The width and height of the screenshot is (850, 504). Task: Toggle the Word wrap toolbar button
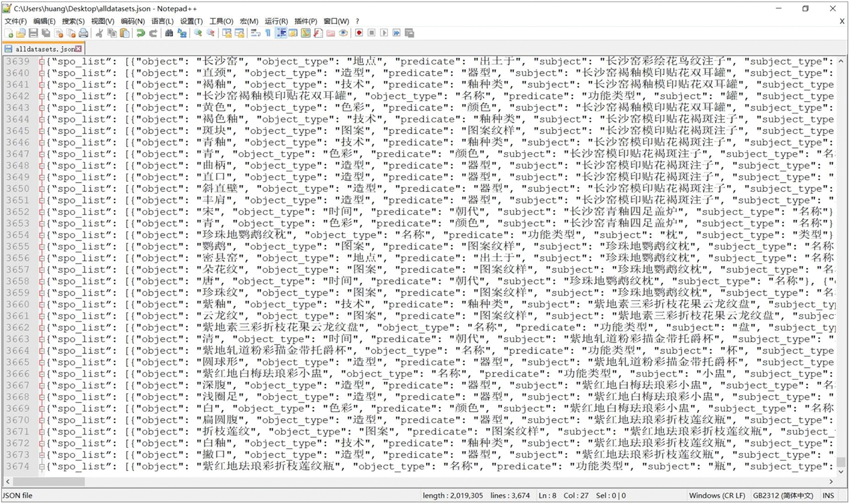click(x=255, y=33)
